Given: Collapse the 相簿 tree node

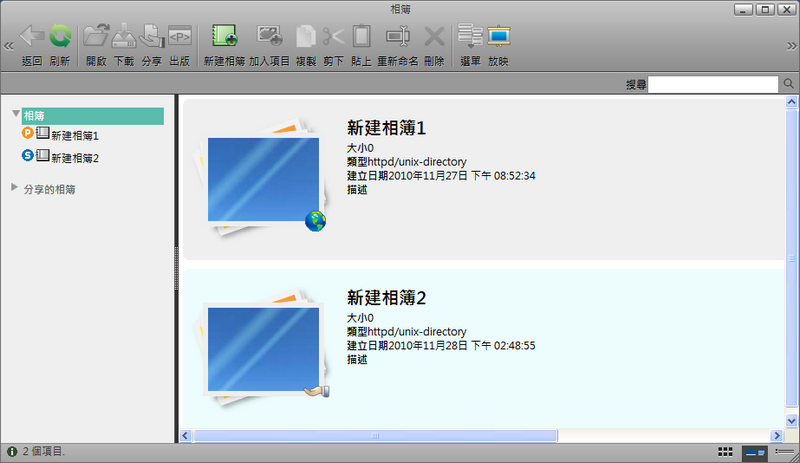Looking at the screenshot, I should tap(16, 115).
